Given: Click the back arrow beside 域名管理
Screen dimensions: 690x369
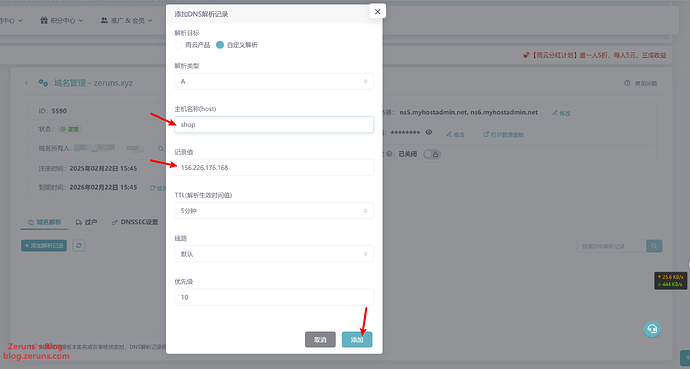Looking at the screenshot, I should click(x=26, y=83).
